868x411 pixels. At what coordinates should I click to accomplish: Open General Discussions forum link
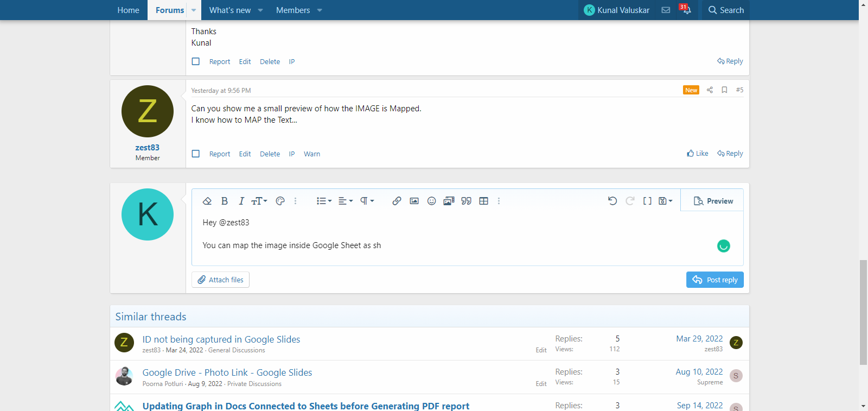click(237, 350)
